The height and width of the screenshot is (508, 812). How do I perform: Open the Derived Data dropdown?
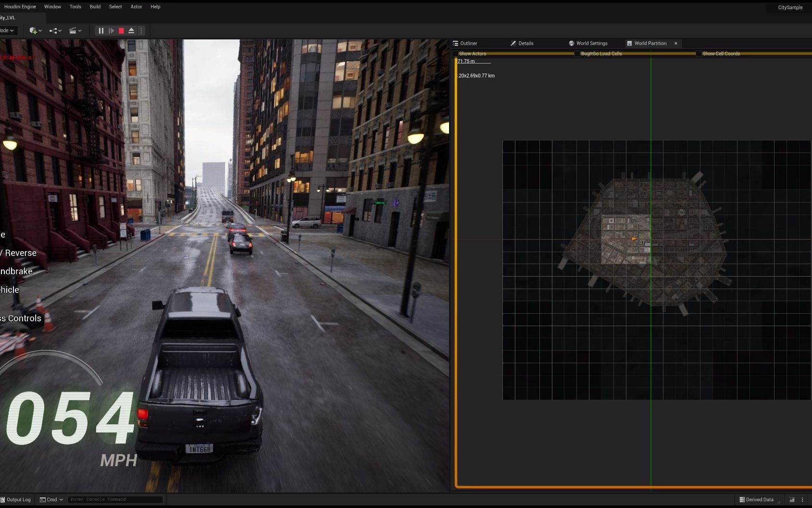coord(756,500)
